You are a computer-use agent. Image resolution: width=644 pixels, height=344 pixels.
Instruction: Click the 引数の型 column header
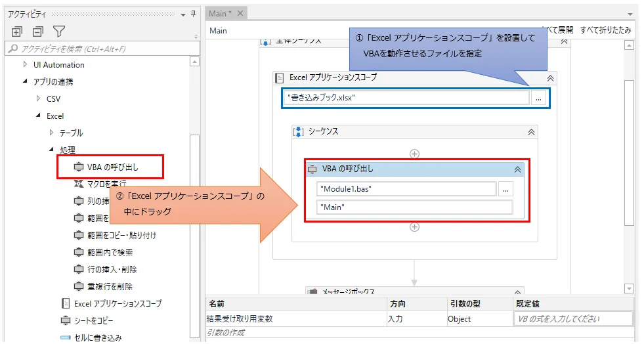coord(465,303)
